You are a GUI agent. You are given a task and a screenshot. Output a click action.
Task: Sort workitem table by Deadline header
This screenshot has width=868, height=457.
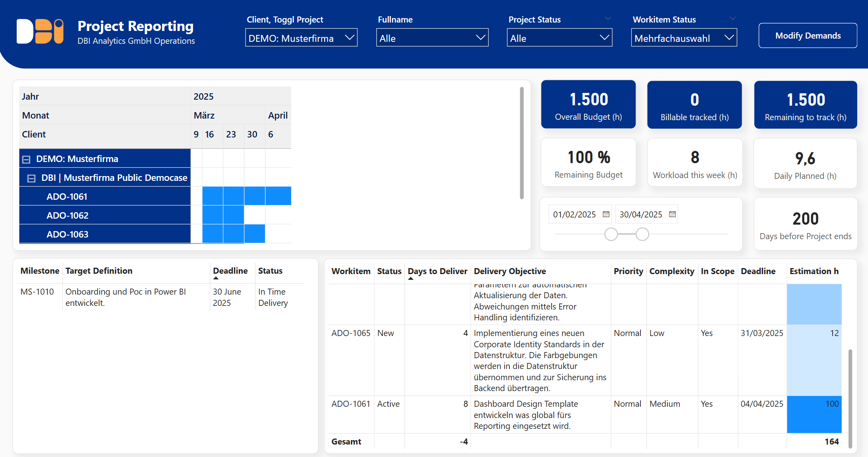(x=758, y=271)
